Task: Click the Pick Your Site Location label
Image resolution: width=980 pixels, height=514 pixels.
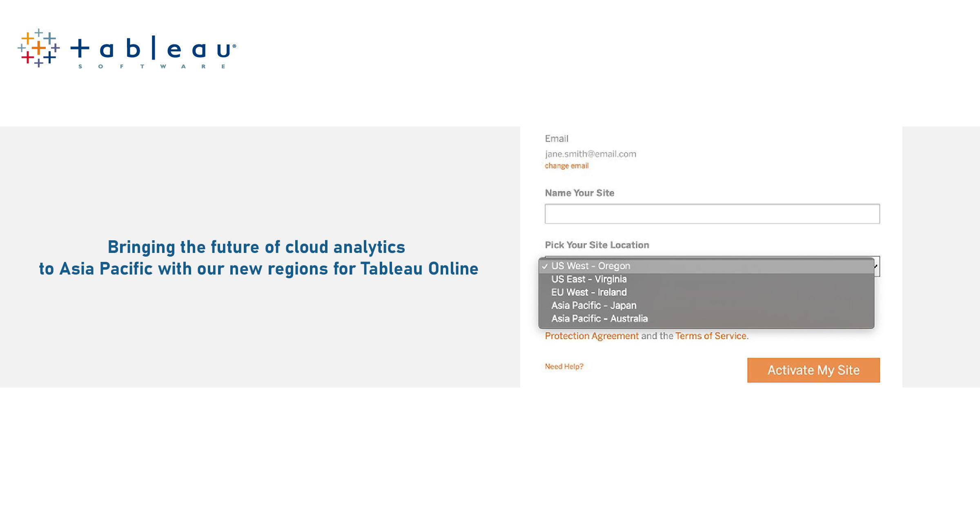Action: pyautogui.click(x=597, y=245)
